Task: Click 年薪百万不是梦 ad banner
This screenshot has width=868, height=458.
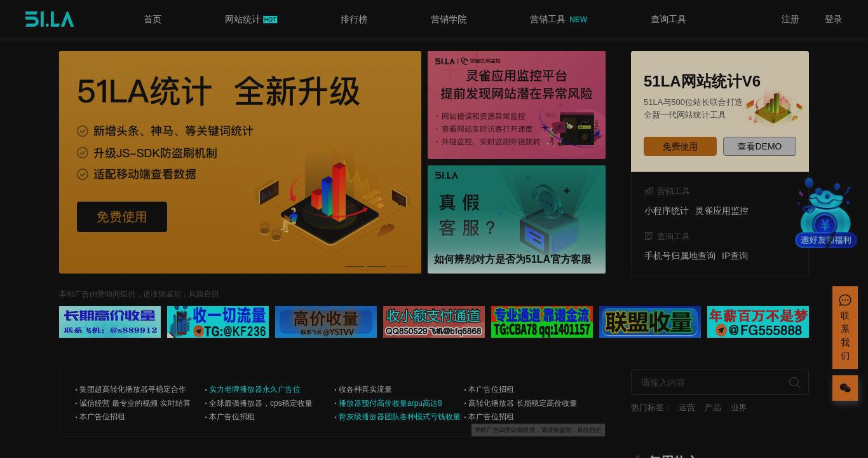Action: pyautogui.click(x=758, y=322)
